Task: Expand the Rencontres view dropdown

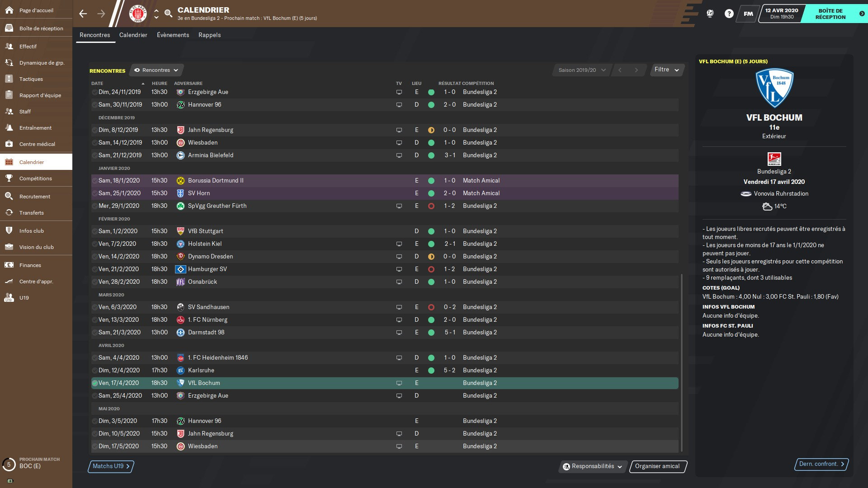Action: (x=156, y=70)
